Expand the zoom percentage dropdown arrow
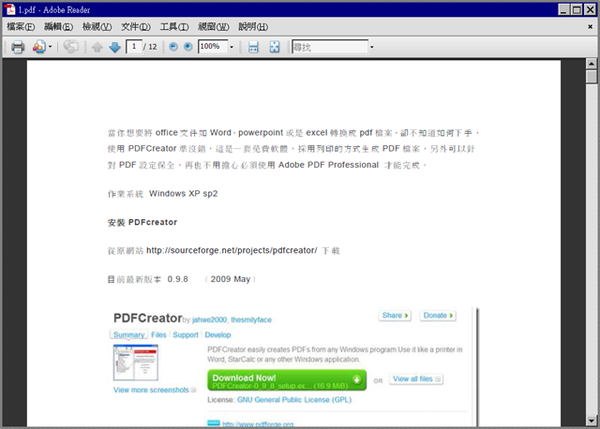Screen dimensions: 600x429 click(232, 47)
